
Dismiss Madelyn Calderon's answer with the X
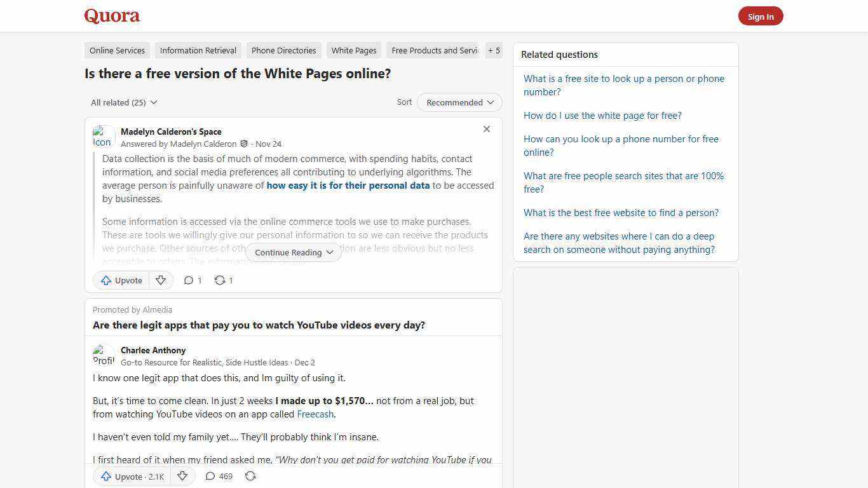point(487,129)
